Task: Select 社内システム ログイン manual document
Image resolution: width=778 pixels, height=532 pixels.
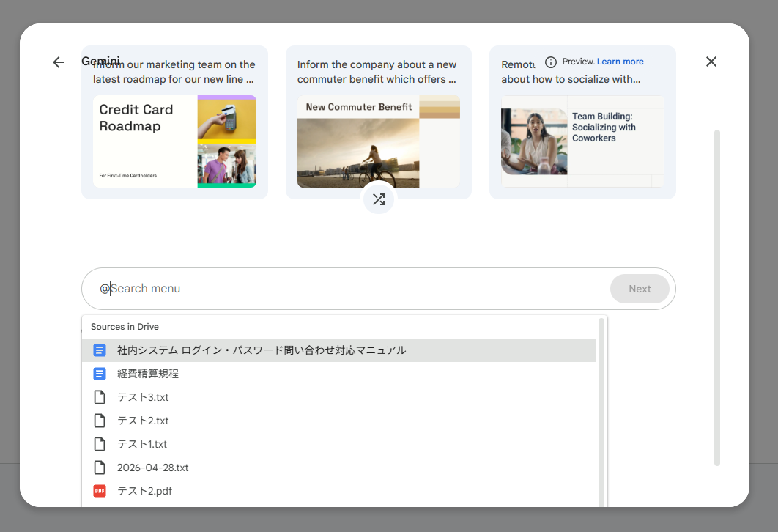Action: [x=338, y=350]
